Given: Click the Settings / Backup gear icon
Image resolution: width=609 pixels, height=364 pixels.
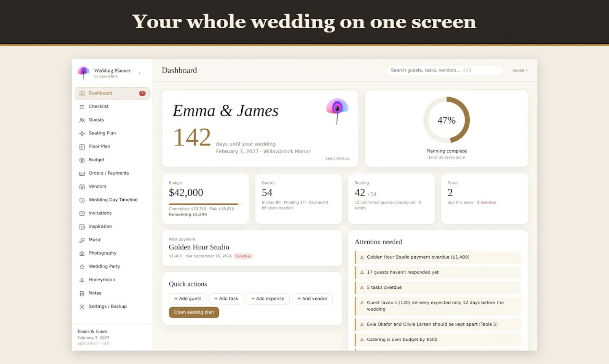Looking at the screenshot, I should click(x=82, y=307).
